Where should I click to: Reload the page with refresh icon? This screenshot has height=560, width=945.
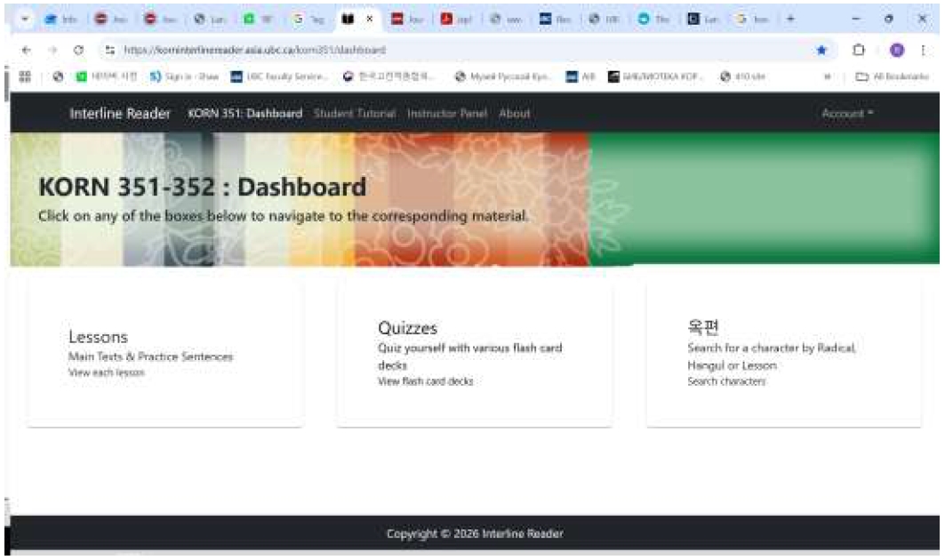click(78, 51)
